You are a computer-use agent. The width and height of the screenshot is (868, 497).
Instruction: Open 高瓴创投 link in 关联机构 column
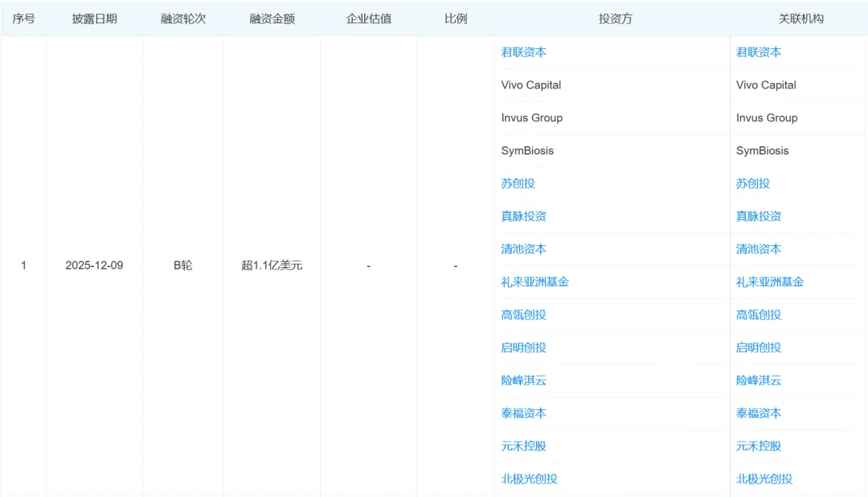click(759, 314)
